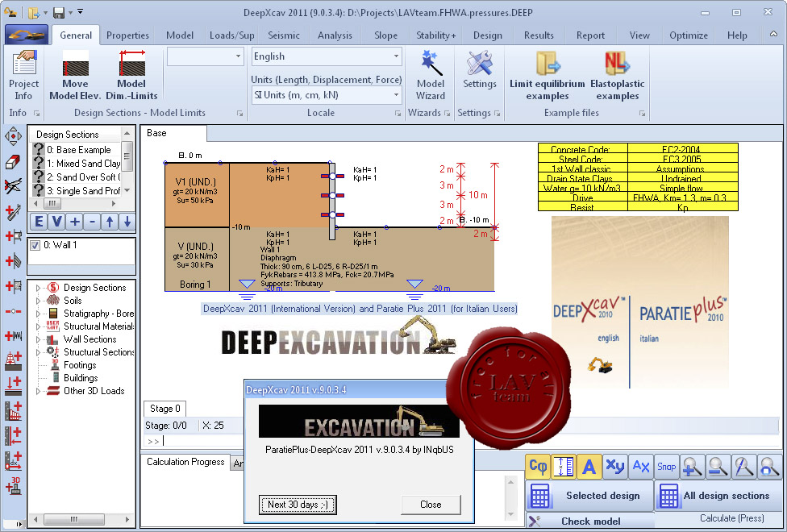Add a design section with plus button

coord(75,222)
